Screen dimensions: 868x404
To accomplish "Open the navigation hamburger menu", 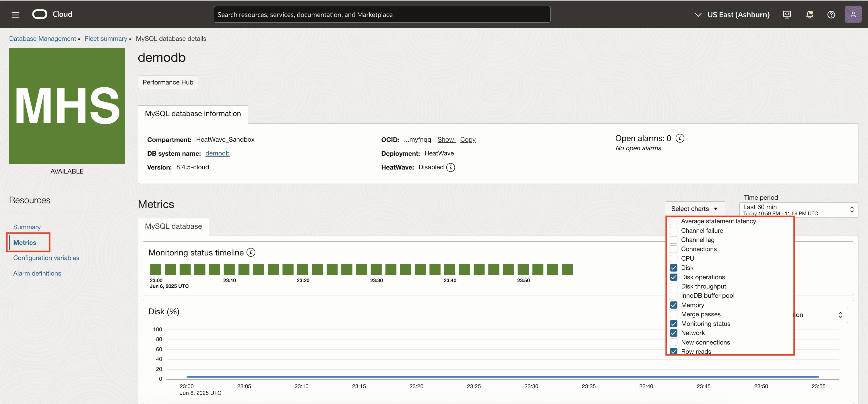I will (15, 14).
